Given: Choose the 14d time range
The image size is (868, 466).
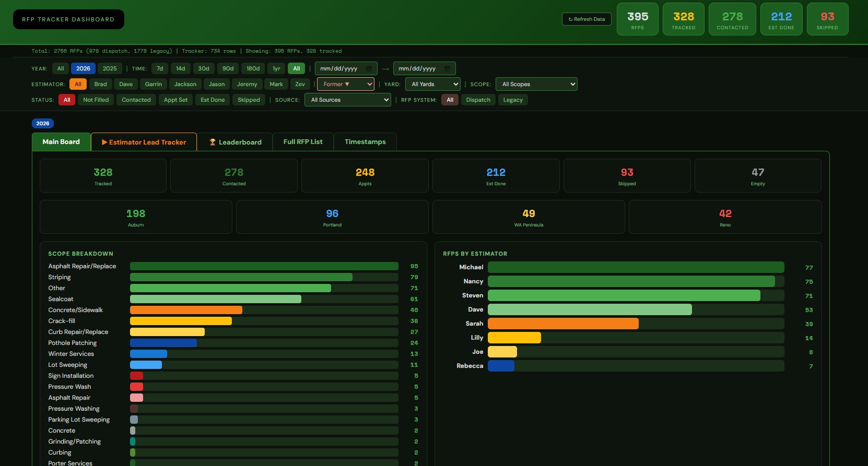Looking at the screenshot, I should (180, 68).
